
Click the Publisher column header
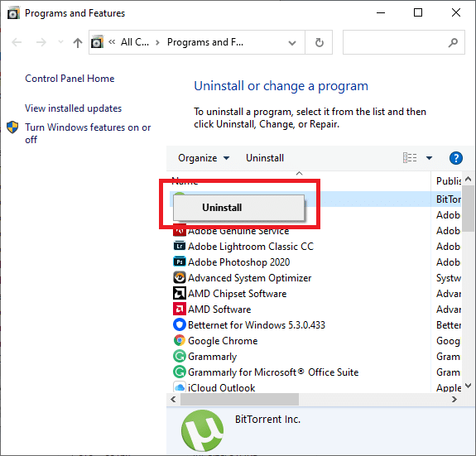coord(448,180)
